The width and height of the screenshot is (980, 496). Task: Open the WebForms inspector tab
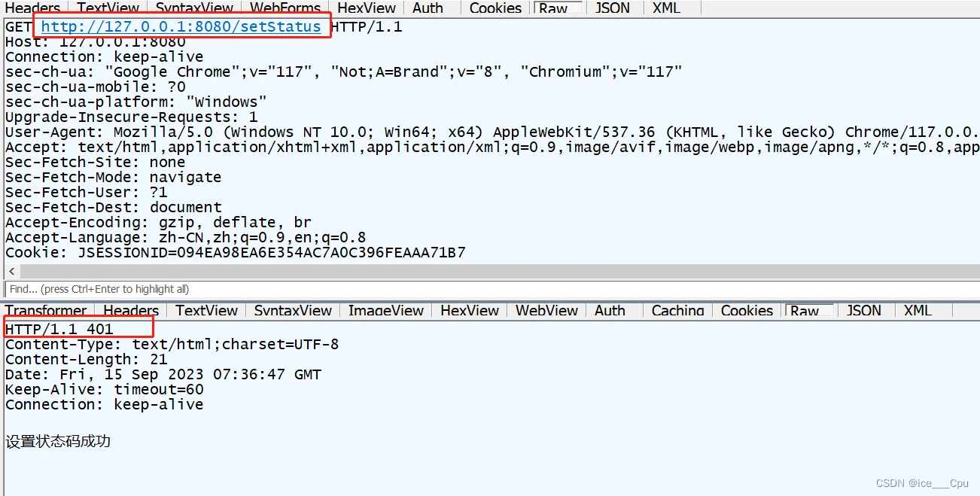coord(285,8)
